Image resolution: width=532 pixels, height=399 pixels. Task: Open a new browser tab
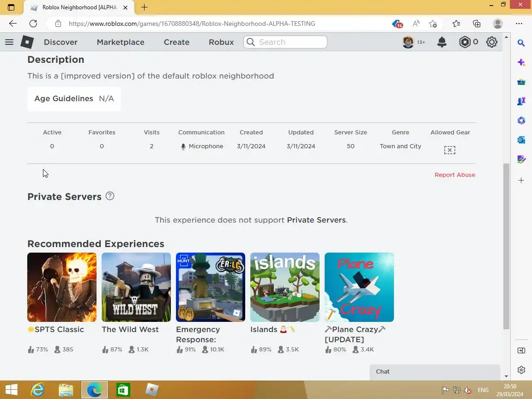pyautogui.click(x=144, y=7)
